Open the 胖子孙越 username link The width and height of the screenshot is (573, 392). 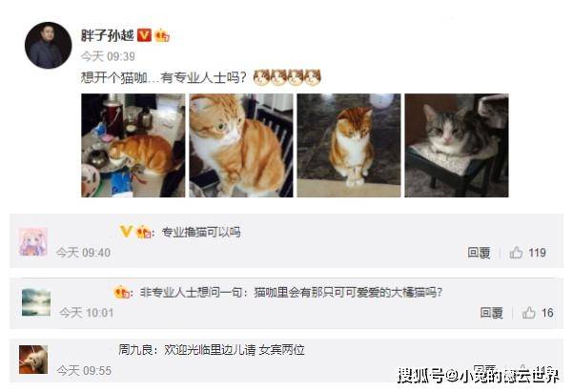[x=108, y=35]
